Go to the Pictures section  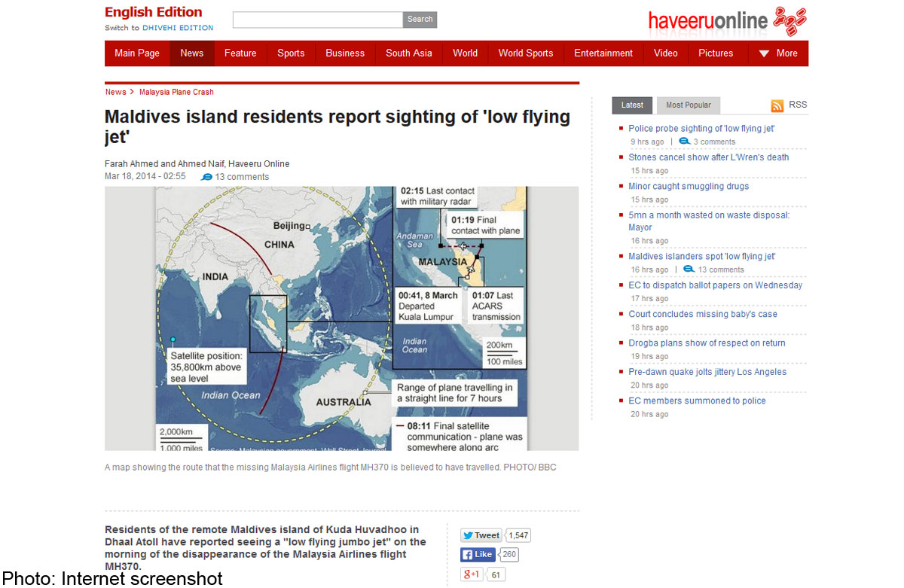tap(716, 53)
